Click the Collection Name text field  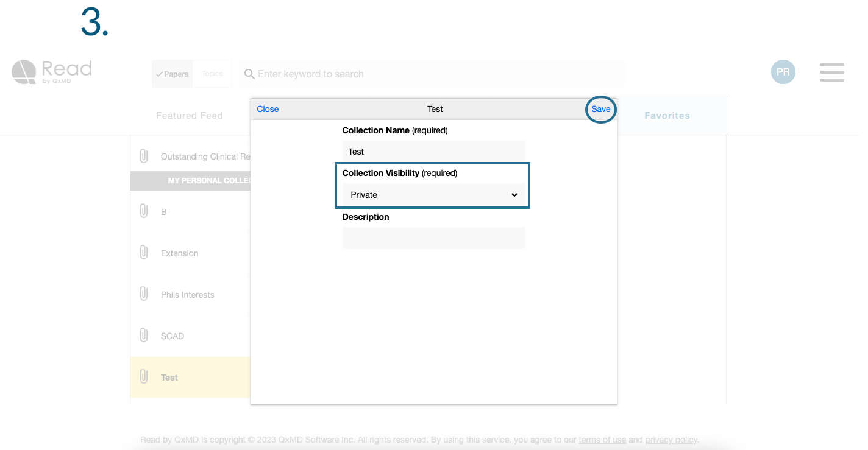click(x=433, y=152)
